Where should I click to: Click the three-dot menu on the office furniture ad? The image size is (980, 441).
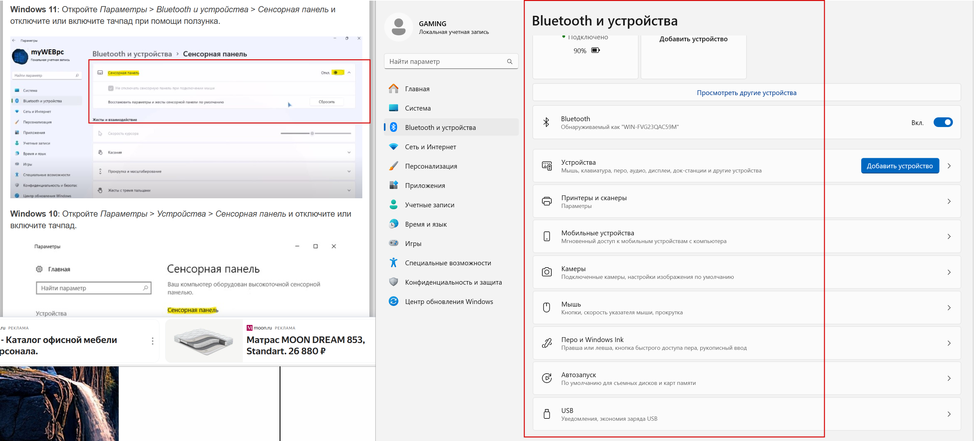[153, 341]
